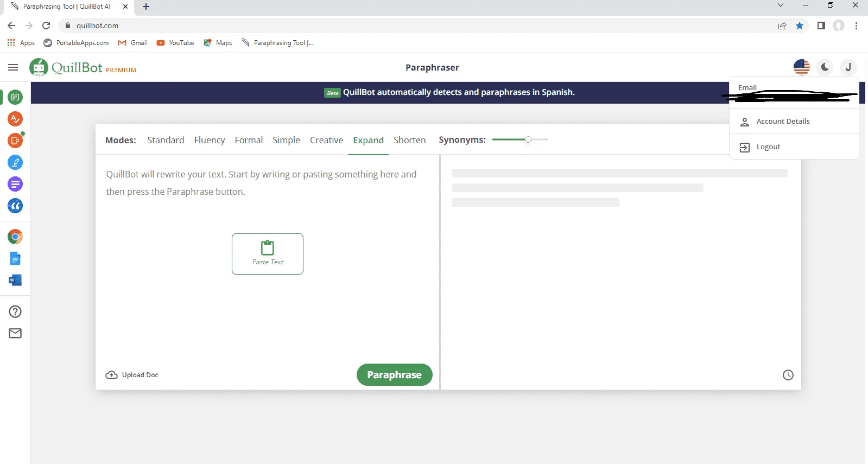Select the Shorten mode

tap(409, 140)
